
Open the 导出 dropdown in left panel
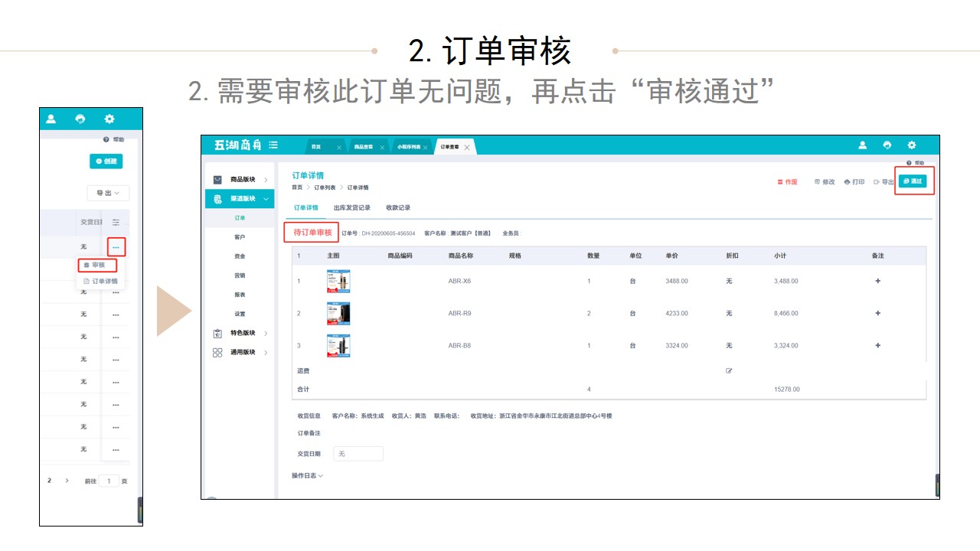(x=108, y=194)
